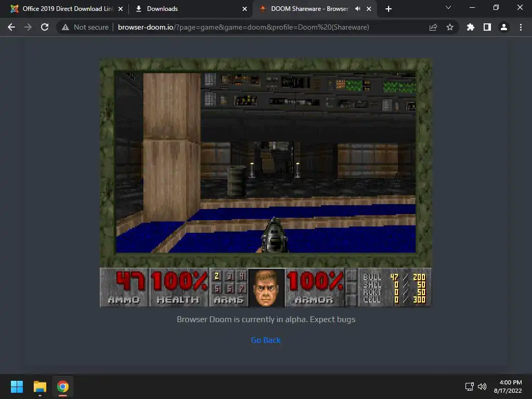
Task: Restore down the Chrome window
Action: [x=496, y=7]
